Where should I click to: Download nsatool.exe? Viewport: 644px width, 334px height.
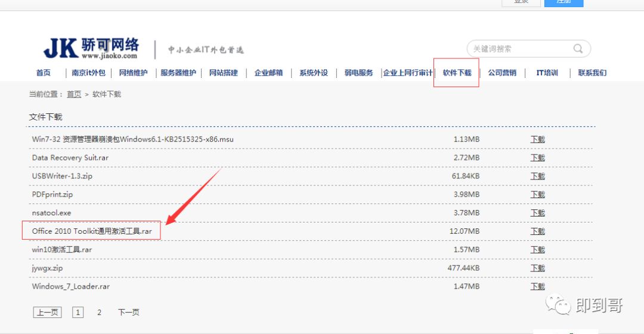[537, 213]
